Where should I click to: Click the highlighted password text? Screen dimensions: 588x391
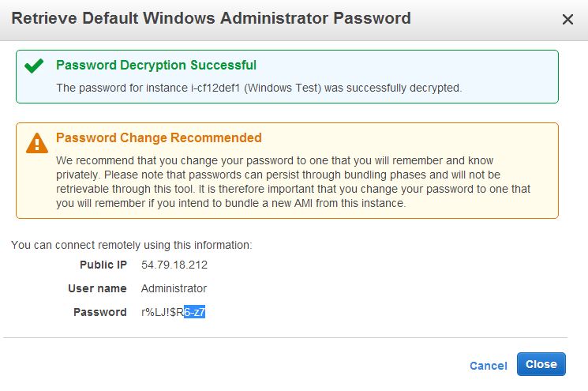point(195,312)
